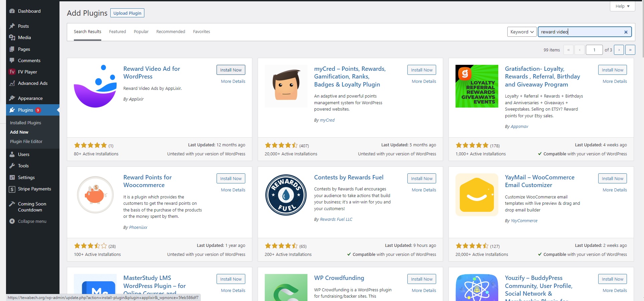
Task: Open myCred plugin face thumbnail
Action: click(x=286, y=86)
